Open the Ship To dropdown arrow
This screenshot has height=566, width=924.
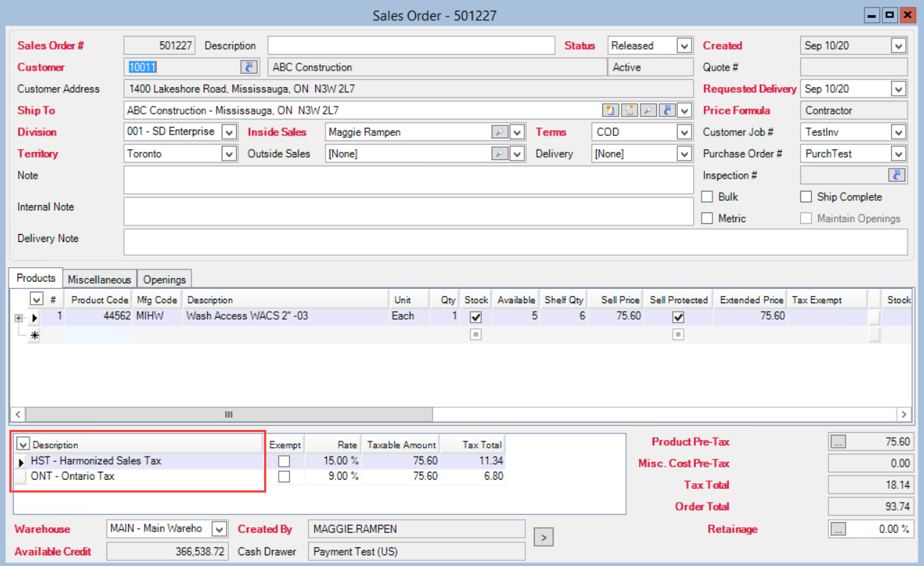coord(685,110)
